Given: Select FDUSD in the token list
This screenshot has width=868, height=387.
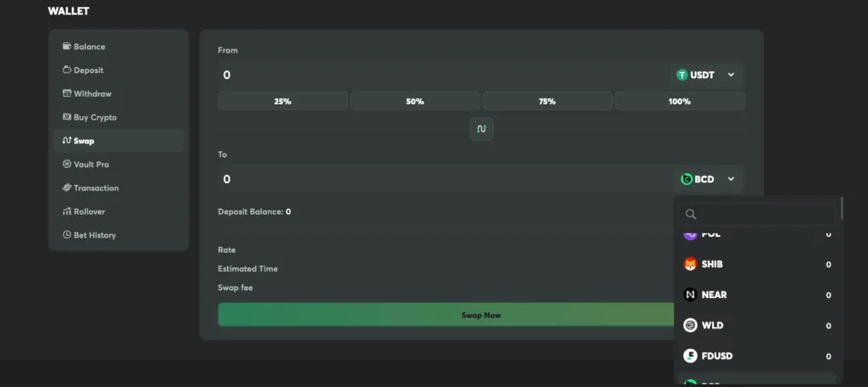Looking at the screenshot, I should (x=757, y=356).
